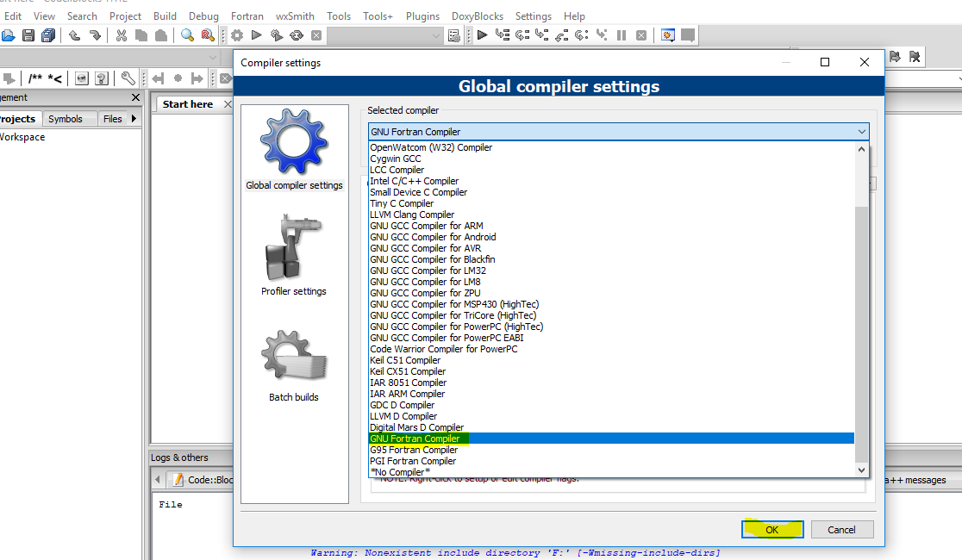Click the DoxyBlocks block comment icon
This screenshot has height=560, width=962.
pos(35,78)
